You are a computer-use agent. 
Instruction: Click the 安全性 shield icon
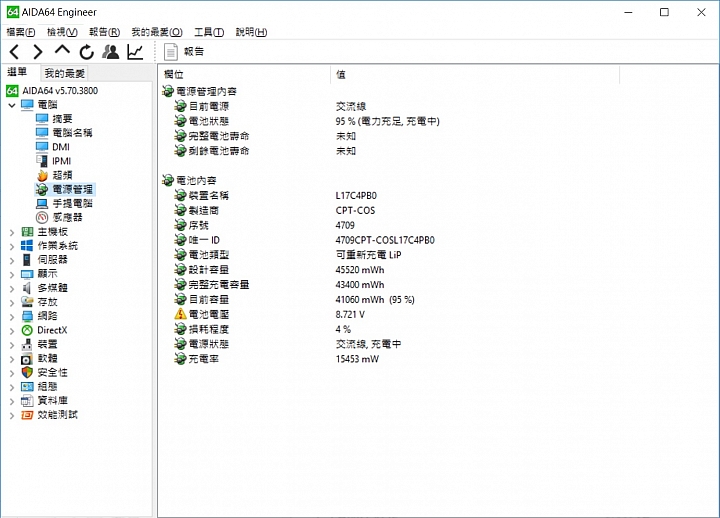pos(27,372)
